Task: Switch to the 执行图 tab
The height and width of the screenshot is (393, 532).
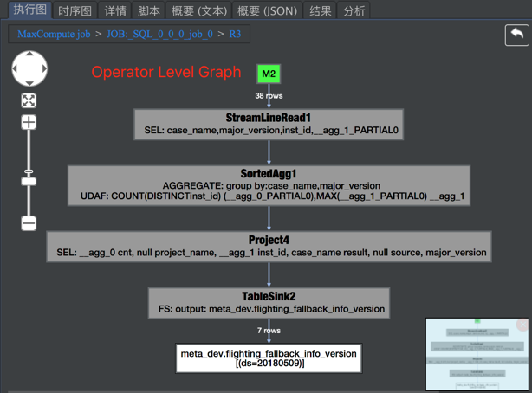Action: click(29, 10)
